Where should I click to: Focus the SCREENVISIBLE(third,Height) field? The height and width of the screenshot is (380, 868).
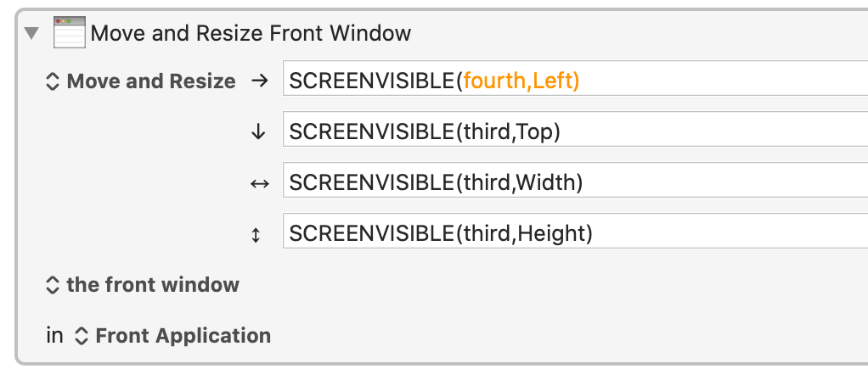[575, 231]
